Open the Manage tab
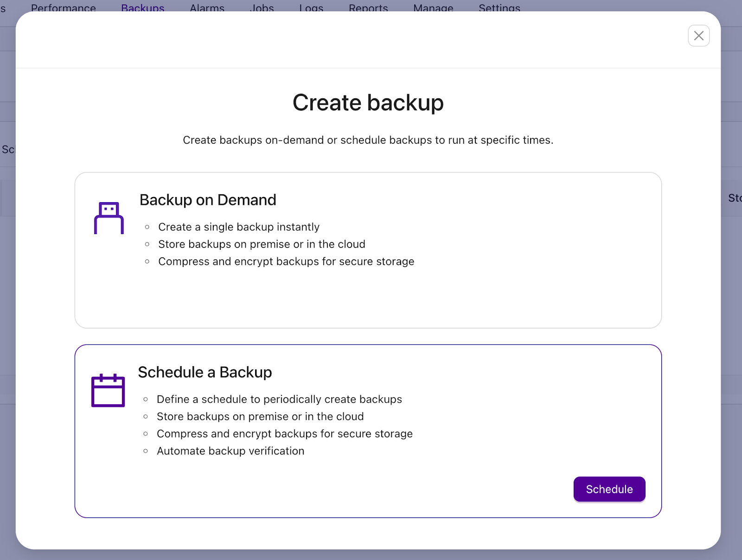 [x=433, y=8]
